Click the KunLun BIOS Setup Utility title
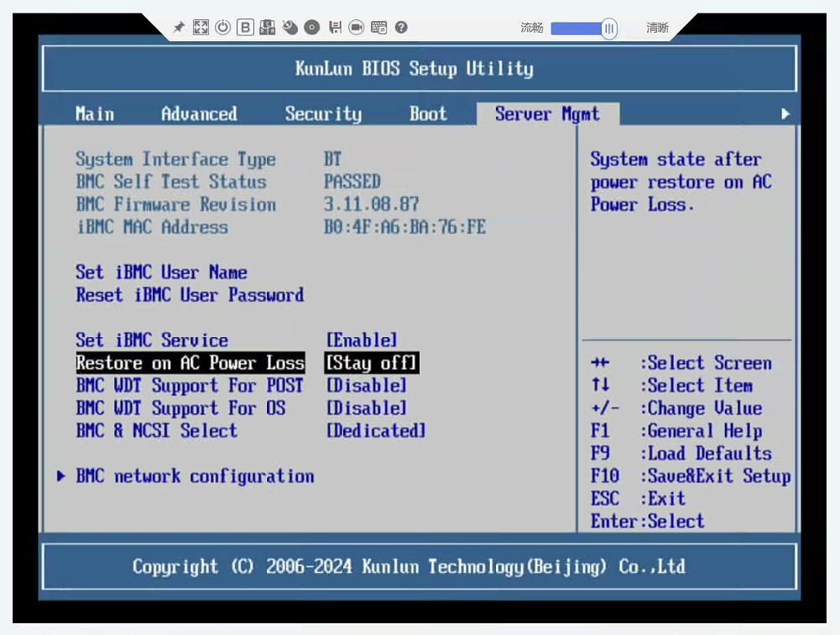The width and height of the screenshot is (840, 635). [415, 69]
